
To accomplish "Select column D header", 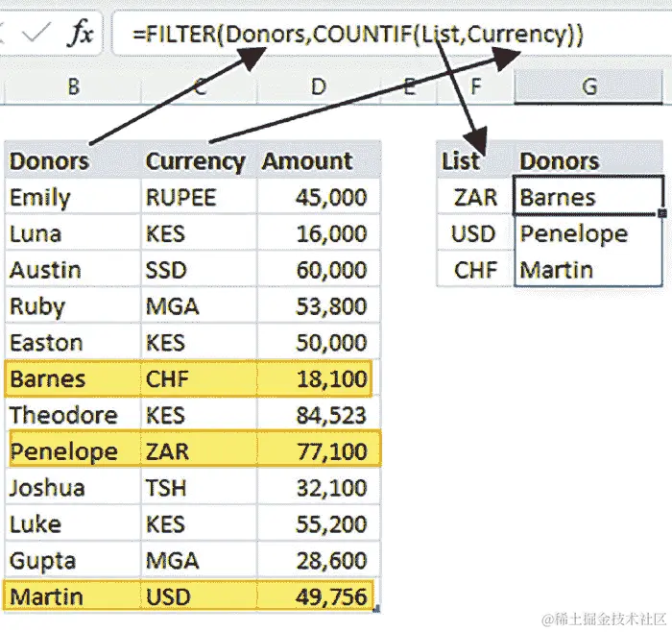I will point(319,86).
